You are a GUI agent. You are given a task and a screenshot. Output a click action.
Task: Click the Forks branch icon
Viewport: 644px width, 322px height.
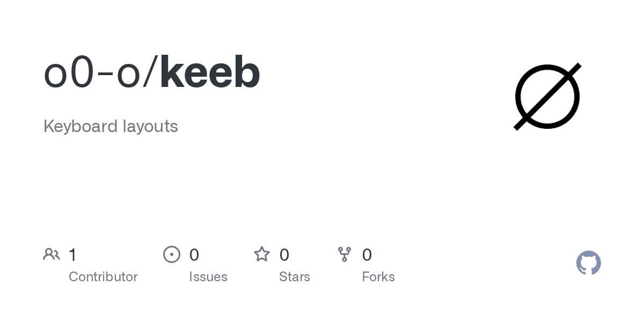pos(345,254)
